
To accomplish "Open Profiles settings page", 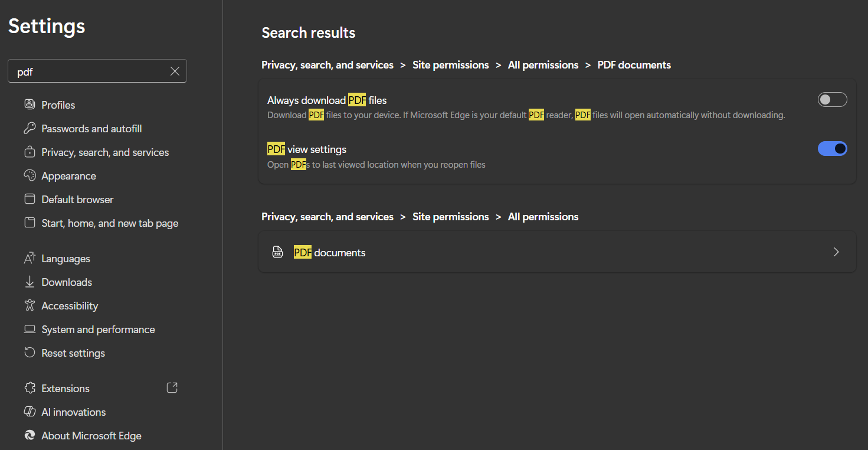I will point(58,105).
